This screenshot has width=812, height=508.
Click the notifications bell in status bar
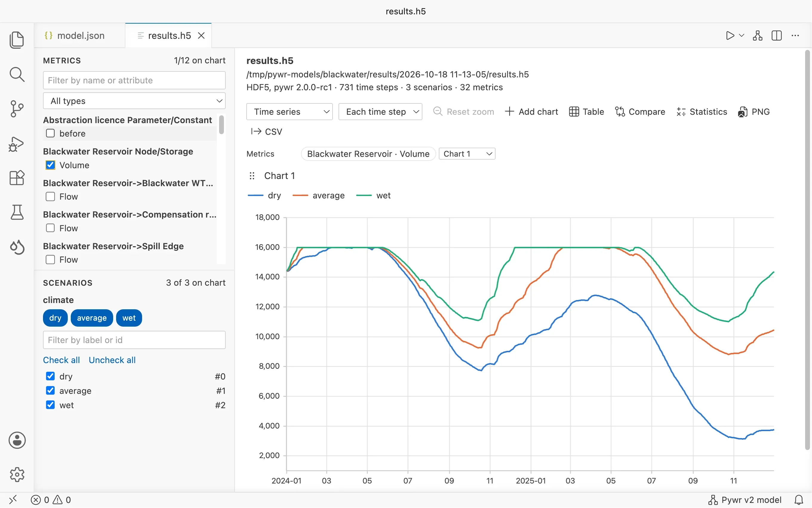coord(799,500)
